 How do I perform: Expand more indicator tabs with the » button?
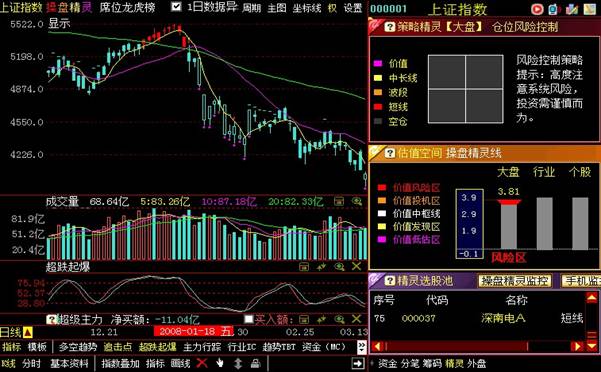361,347
